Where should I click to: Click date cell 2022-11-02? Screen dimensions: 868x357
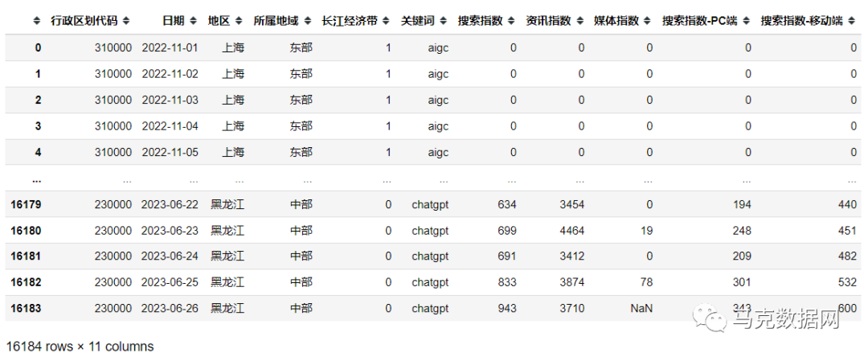pos(170,74)
